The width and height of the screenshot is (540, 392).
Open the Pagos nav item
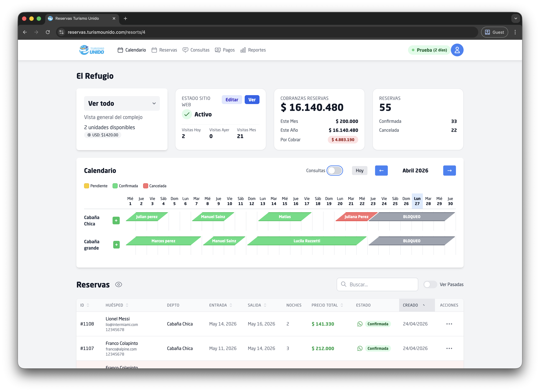point(225,50)
